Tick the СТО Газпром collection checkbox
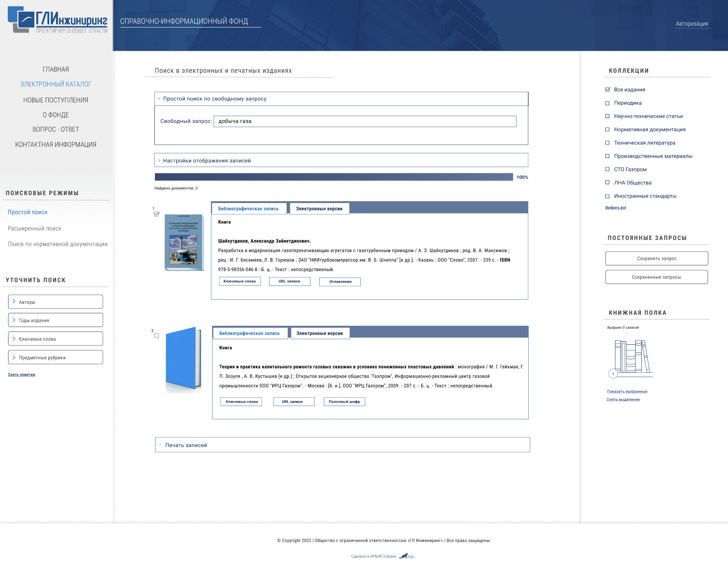 pos(607,169)
